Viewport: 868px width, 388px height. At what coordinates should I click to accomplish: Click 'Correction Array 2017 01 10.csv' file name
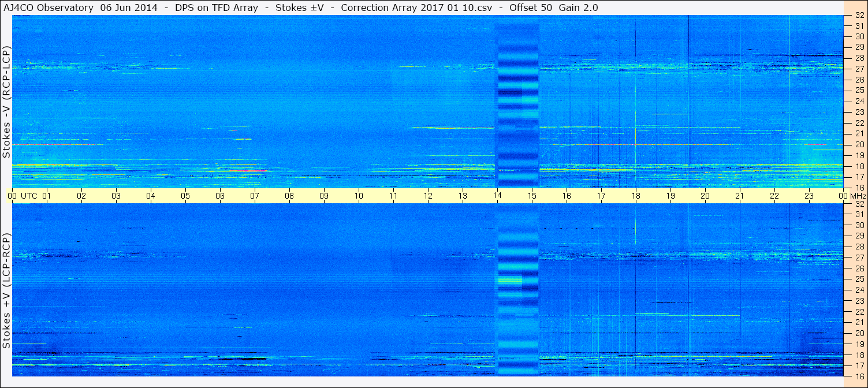[416, 8]
